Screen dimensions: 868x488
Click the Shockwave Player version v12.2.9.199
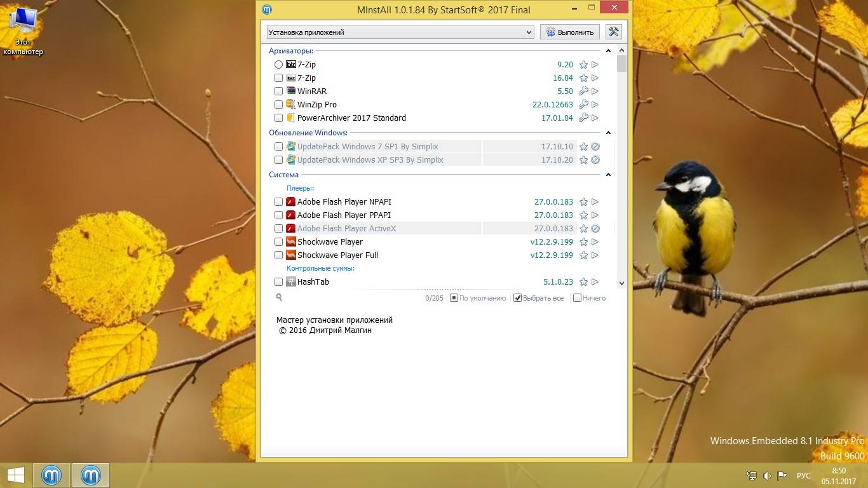coord(552,242)
